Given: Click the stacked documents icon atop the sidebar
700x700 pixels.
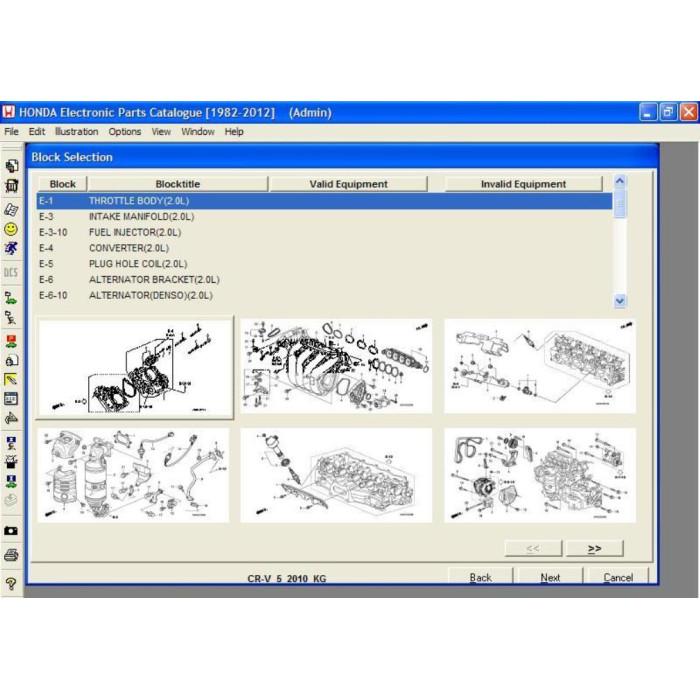Looking at the screenshot, I should (x=11, y=166).
